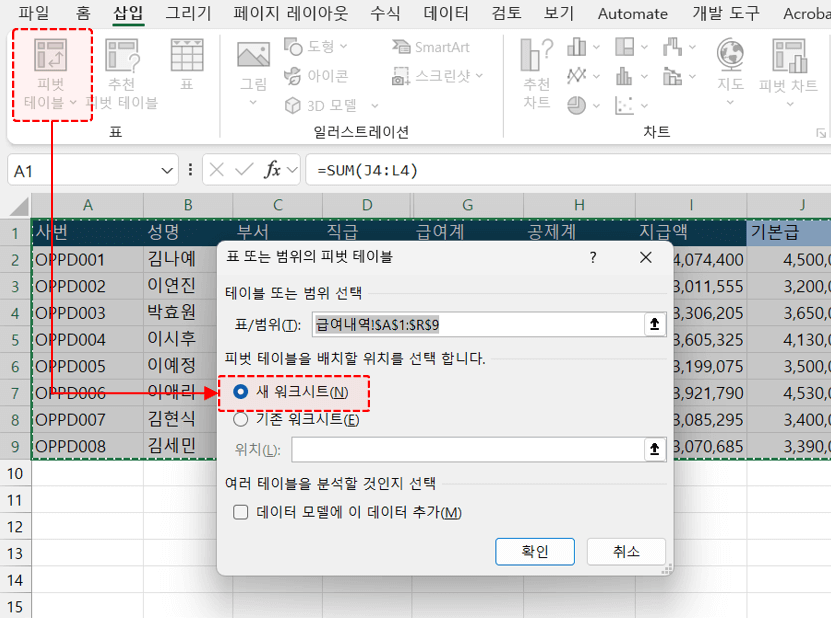Image resolution: width=831 pixels, height=618 pixels.
Task: Switch to the 수식 tab
Action: tap(385, 13)
